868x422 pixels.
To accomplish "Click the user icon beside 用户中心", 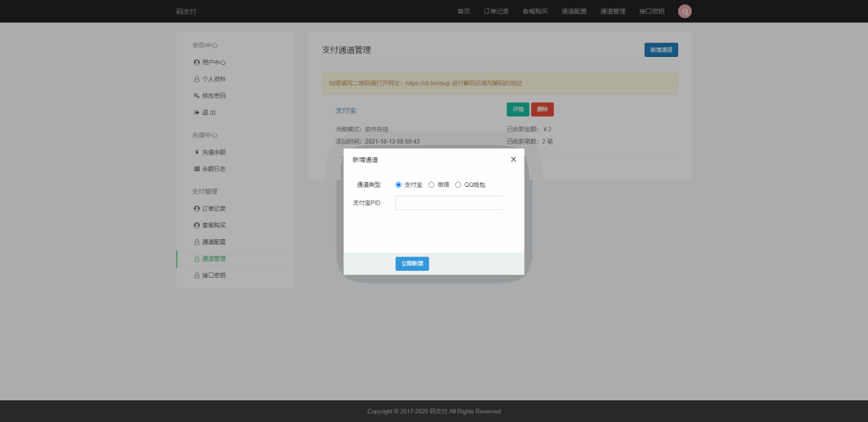I will coord(197,62).
